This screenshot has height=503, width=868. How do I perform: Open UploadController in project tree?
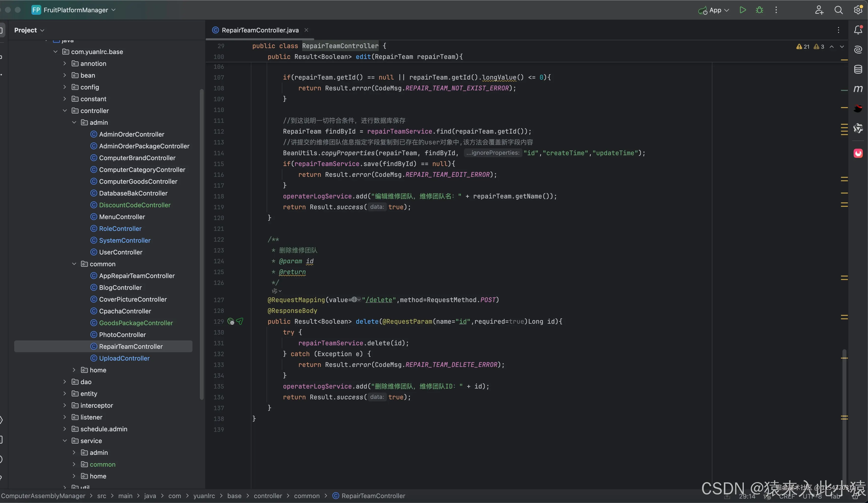(x=124, y=358)
